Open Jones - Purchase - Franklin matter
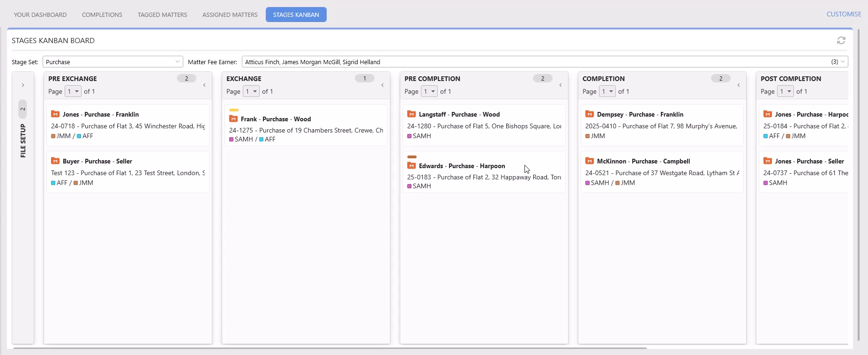The height and width of the screenshot is (355, 868). [101, 114]
